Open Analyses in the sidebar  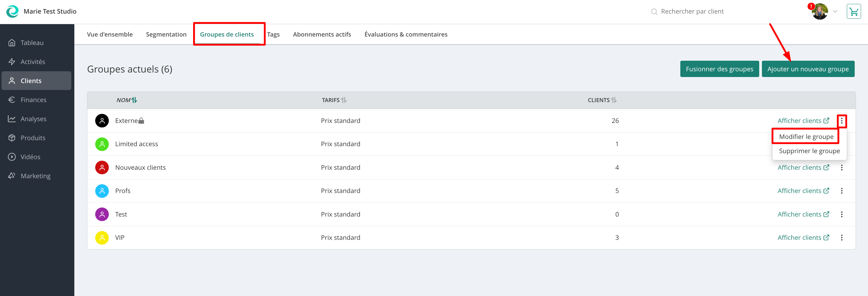[x=36, y=119]
